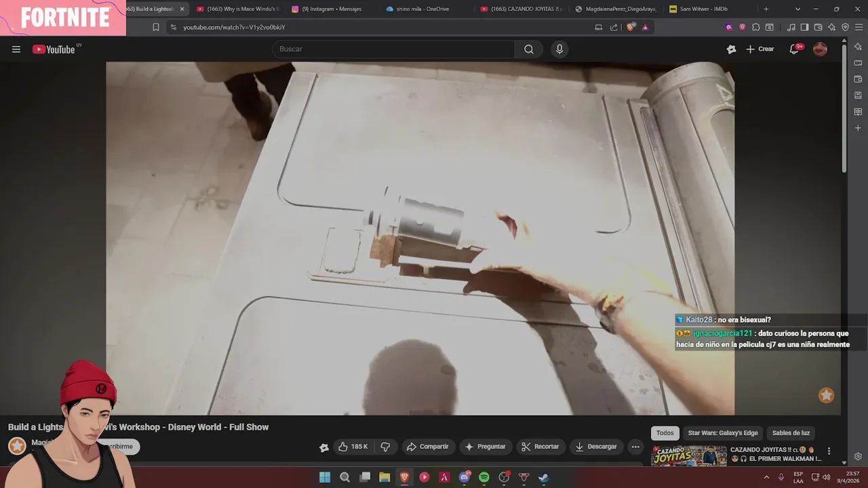Expand the system tray hidden icons chevron
This screenshot has height=488, width=868.
point(767,477)
